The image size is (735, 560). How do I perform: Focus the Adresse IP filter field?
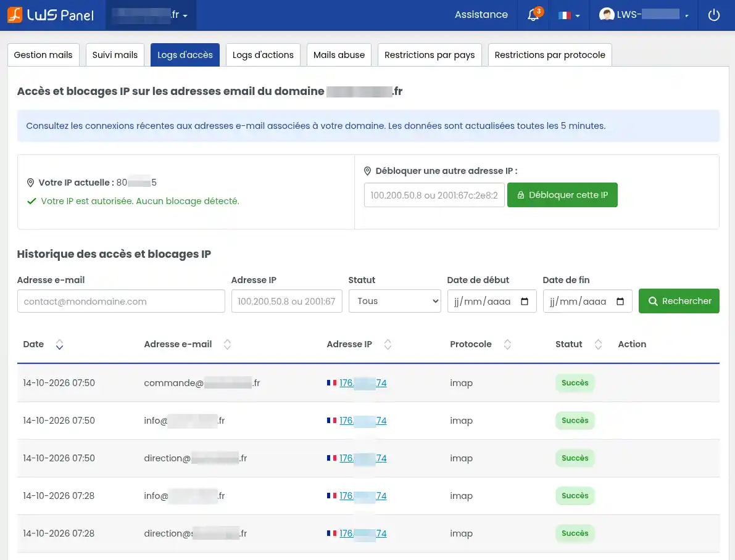[x=286, y=301]
